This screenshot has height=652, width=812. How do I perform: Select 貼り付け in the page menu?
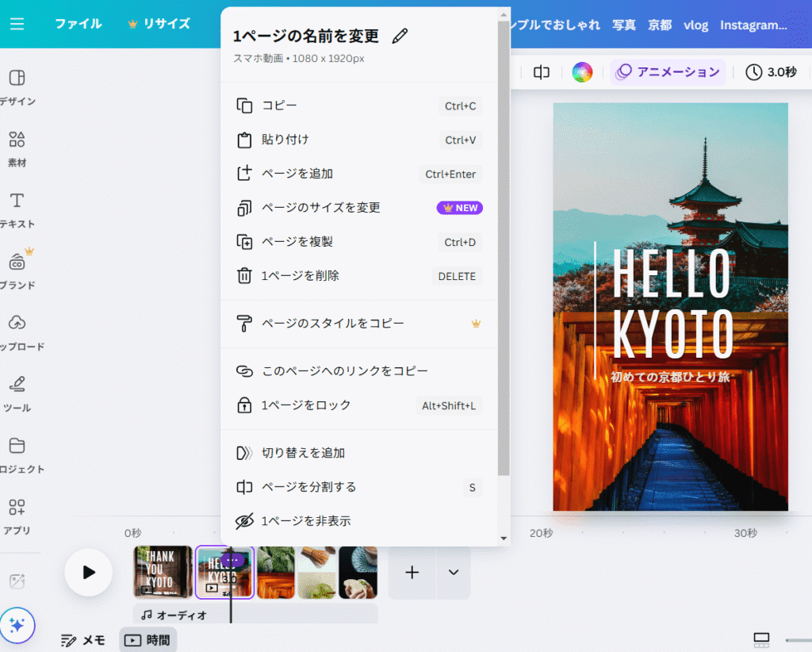click(359, 140)
